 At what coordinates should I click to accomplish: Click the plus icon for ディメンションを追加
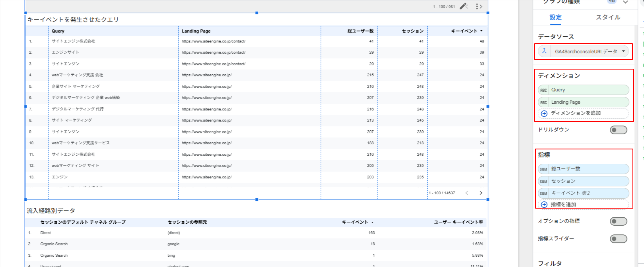(x=544, y=113)
